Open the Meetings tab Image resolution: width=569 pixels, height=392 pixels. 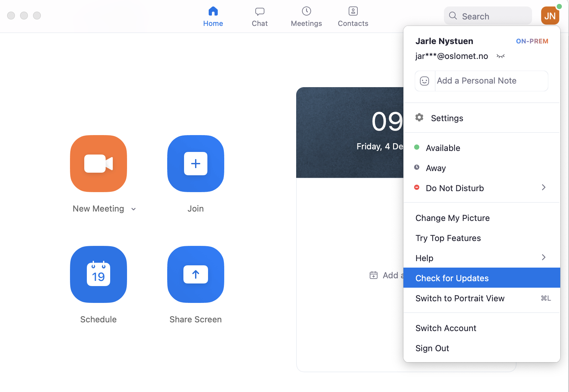307,17
